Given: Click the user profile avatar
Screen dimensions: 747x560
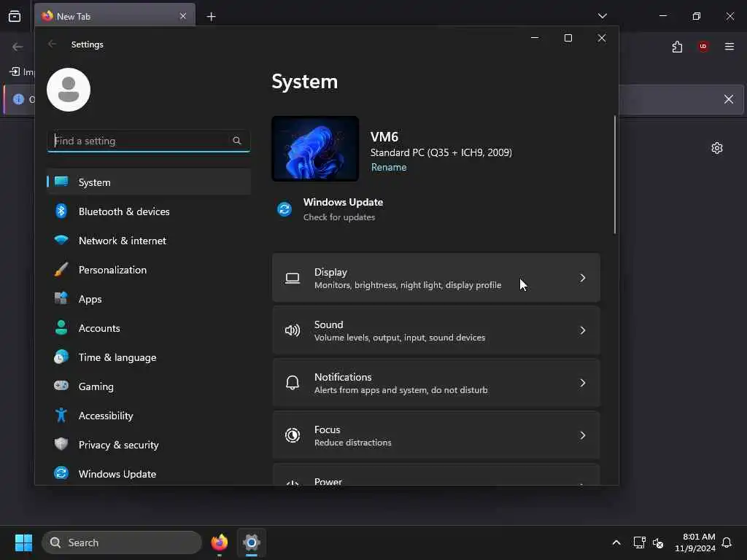Looking at the screenshot, I should [69, 90].
